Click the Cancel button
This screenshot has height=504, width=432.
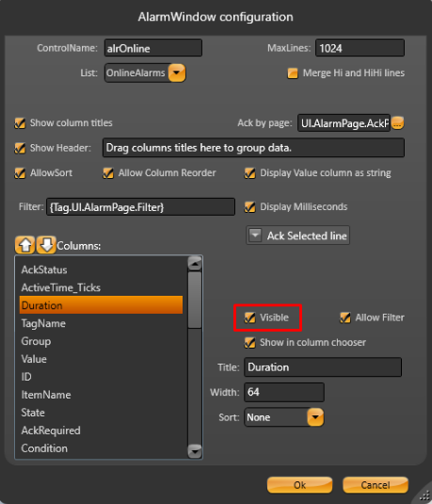pos(376,485)
